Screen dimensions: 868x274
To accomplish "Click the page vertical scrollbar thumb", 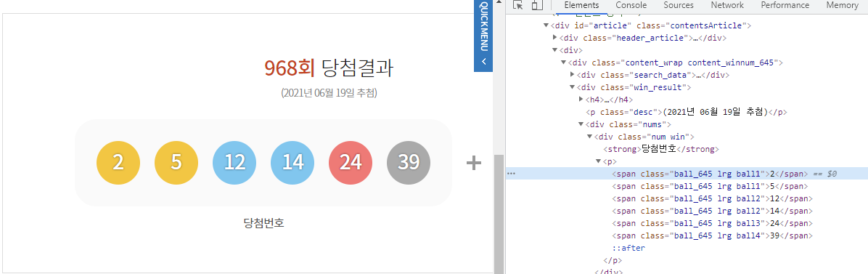I will click(x=498, y=214).
